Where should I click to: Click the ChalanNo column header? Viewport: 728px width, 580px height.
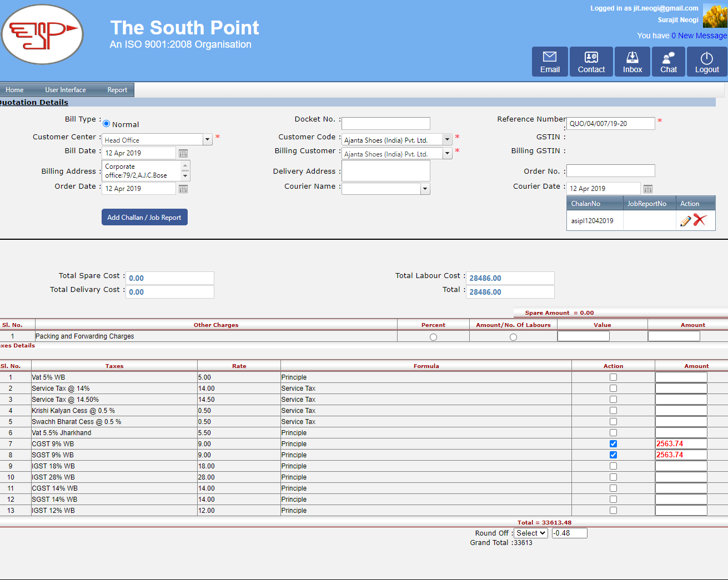click(x=595, y=204)
